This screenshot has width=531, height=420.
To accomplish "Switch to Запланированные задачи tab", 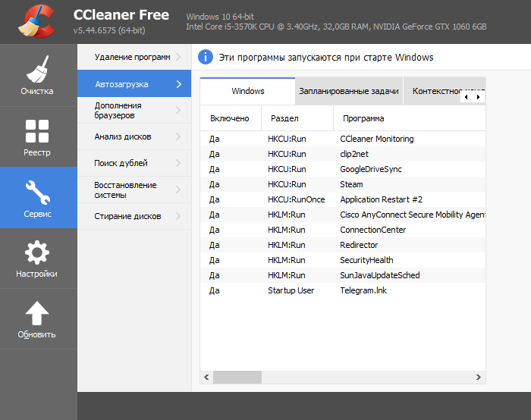I will coord(349,91).
